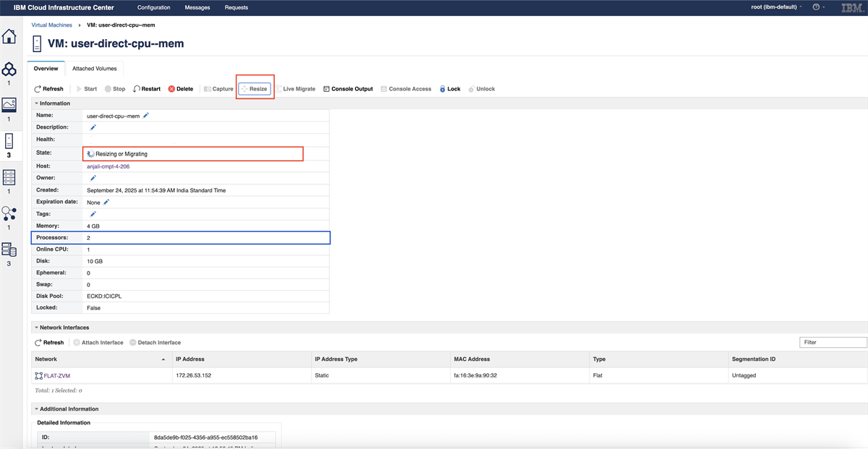Click the FLAT-ZVM network icon

[x=39, y=376]
